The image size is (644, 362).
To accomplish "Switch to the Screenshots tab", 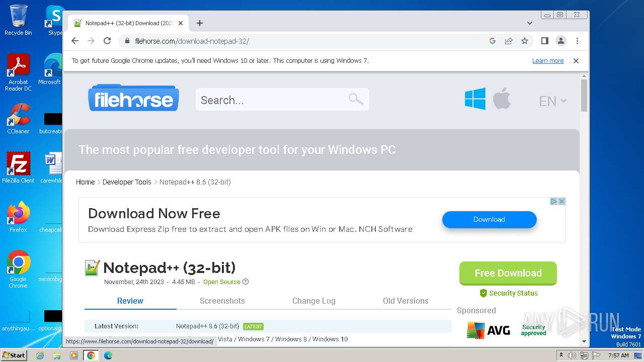I will click(222, 301).
